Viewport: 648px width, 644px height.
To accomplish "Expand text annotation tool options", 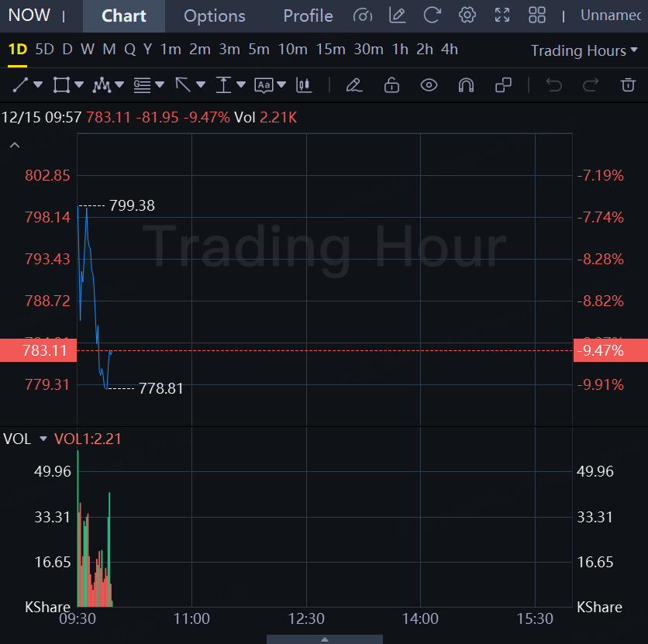I will [281, 85].
